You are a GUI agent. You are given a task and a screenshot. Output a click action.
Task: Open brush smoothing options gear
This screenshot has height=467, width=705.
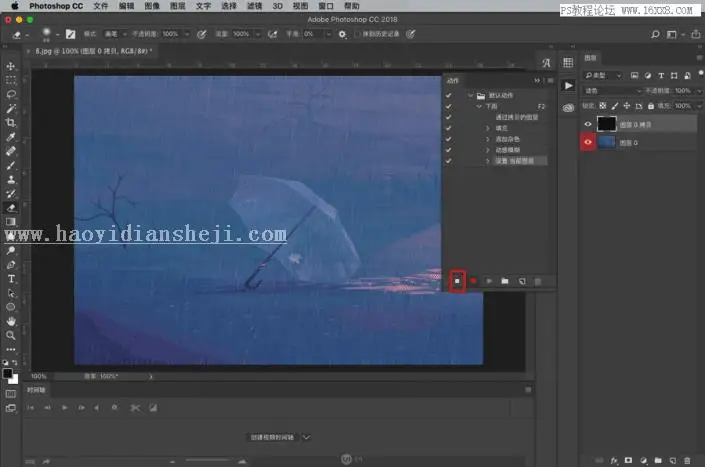click(x=343, y=34)
